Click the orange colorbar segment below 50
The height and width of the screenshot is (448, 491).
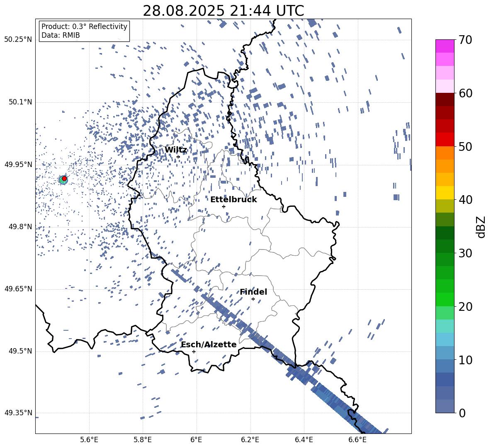(445, 153)
